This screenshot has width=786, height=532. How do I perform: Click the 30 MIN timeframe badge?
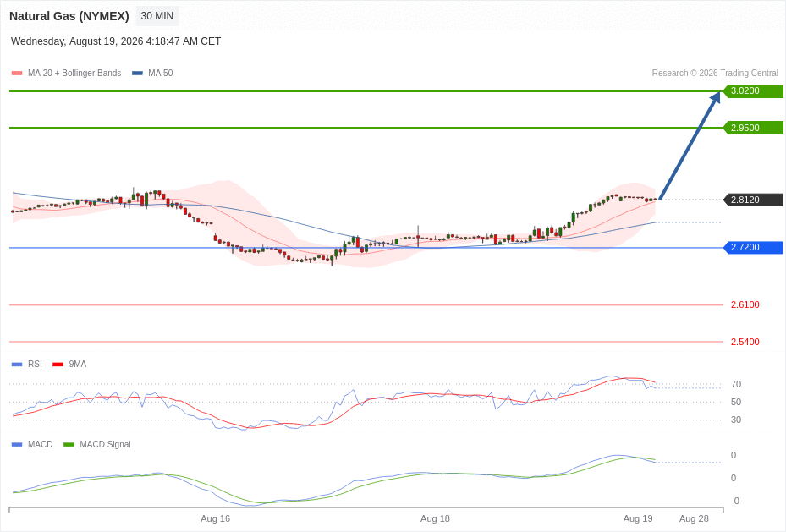[157, 16]
